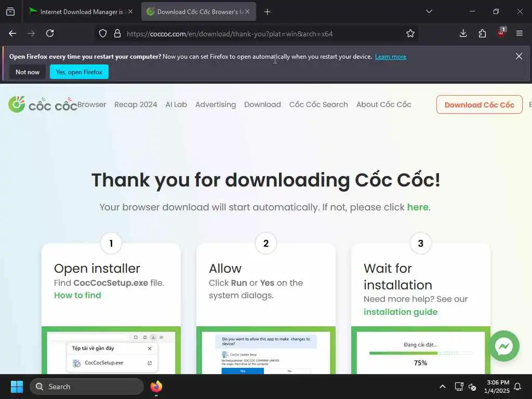Click the CocCocSetup.exe file name text

tap(111, 283)
